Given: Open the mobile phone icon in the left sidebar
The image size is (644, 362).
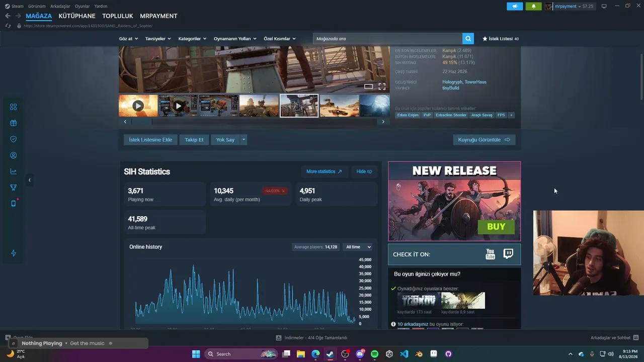Looking at the screenshot, I should click(14, 204).
